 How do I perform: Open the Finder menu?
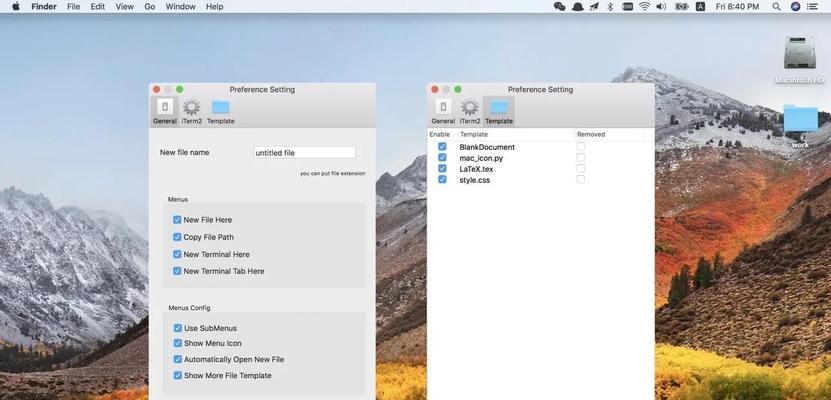click(x=45, y=6)
